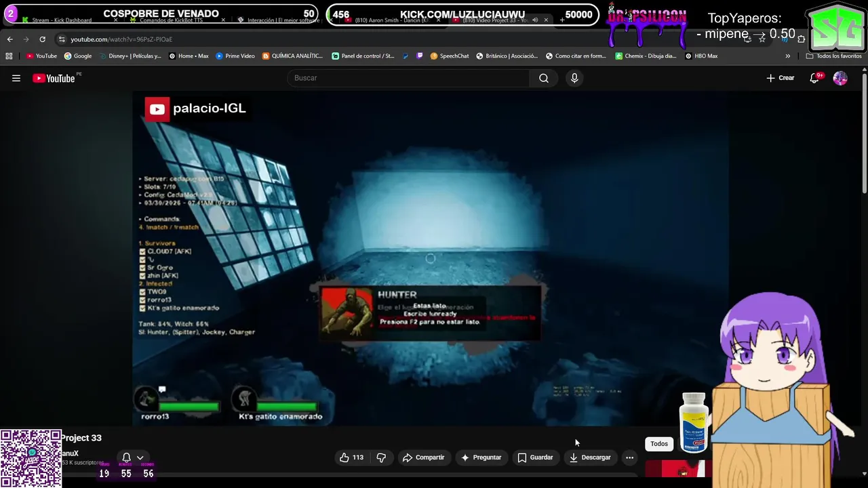Download video with Descargar button
This screenshot has height=488, width=868.
[x=590, y=457]
